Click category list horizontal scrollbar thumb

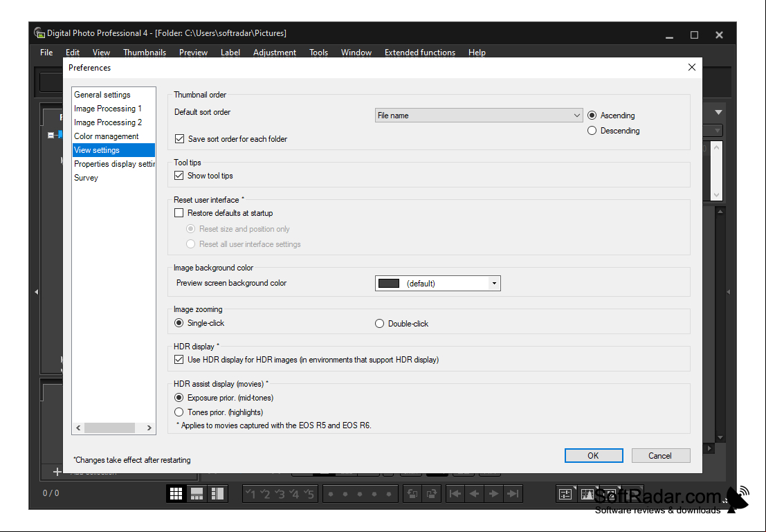109,428
